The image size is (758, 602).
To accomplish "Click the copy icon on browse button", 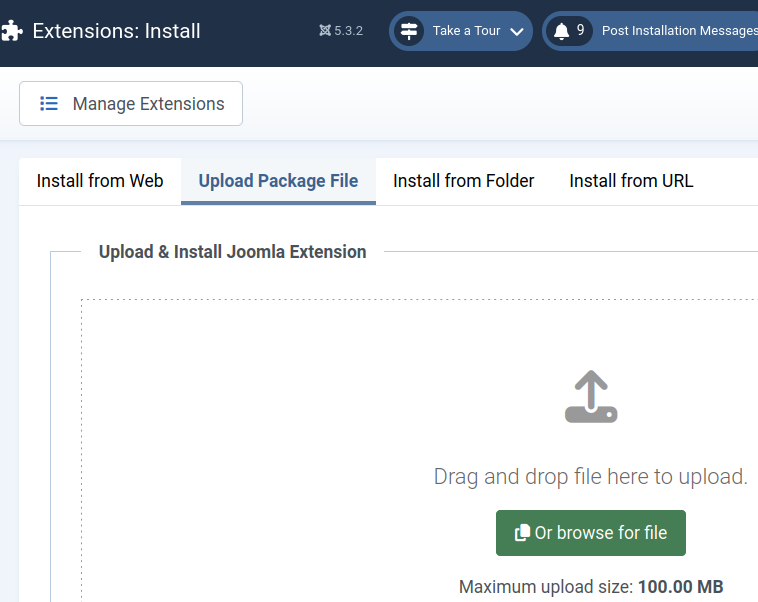I will pyautogui.click(x=522, y=533).
